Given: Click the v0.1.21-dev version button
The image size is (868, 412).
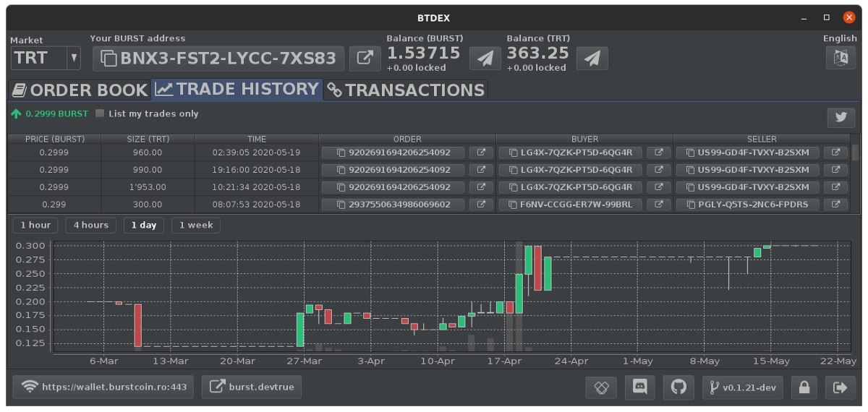Looking at the screenshot, I should coord(743,387).
